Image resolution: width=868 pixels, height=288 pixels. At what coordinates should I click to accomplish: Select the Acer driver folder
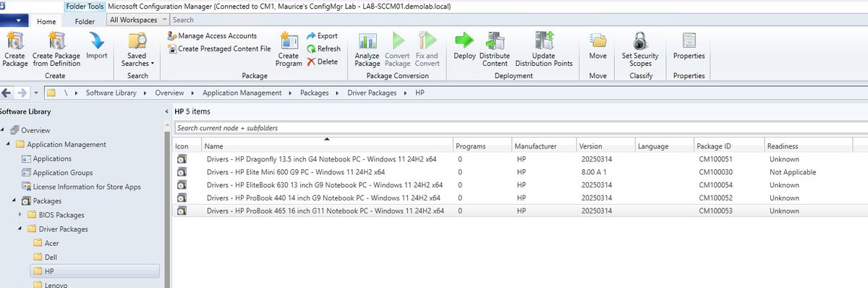(51, 243)
